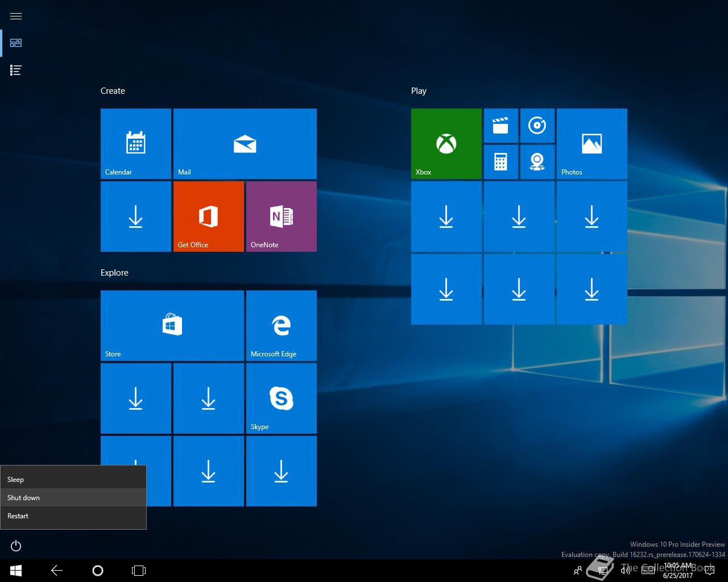The width and height of the screenshot is (728, 582).
Task: Click the pending download tile beside Get Office
Action: pyautogui.click(x=136, y=217)
